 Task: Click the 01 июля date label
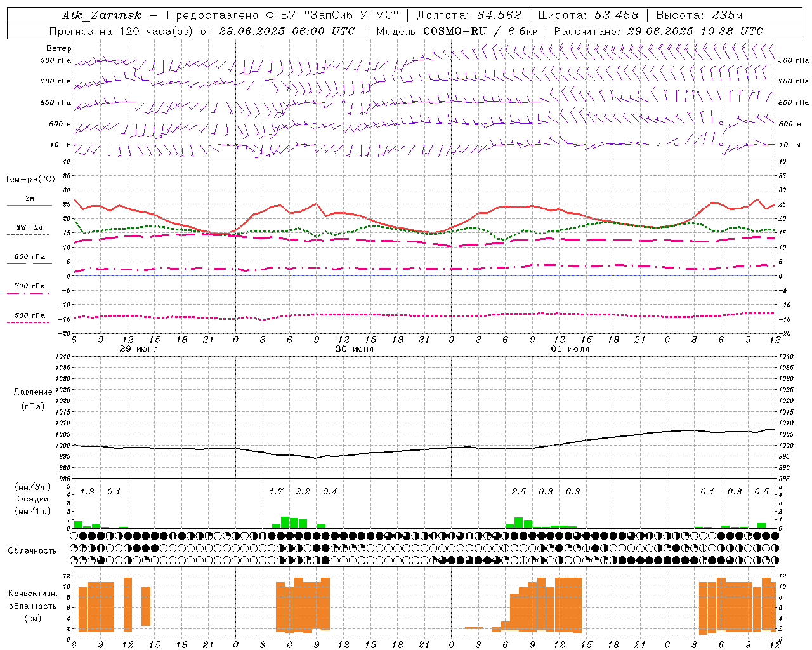pos(570,349)
